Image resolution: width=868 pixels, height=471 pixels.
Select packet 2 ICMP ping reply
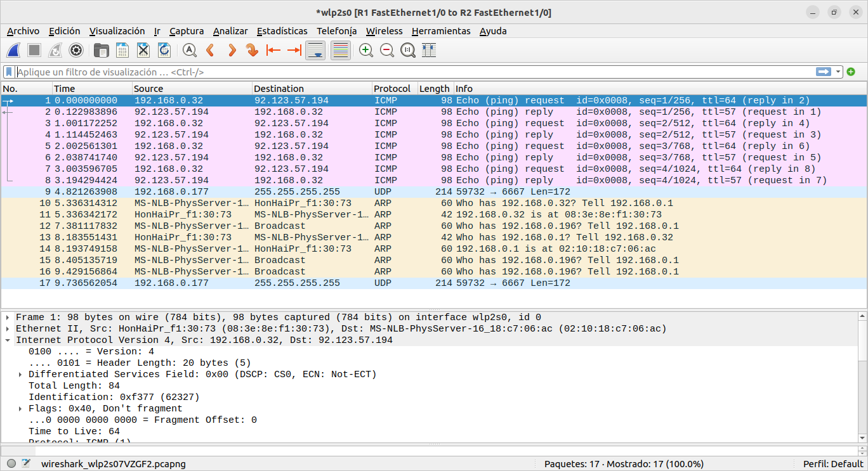pos(433,112)
